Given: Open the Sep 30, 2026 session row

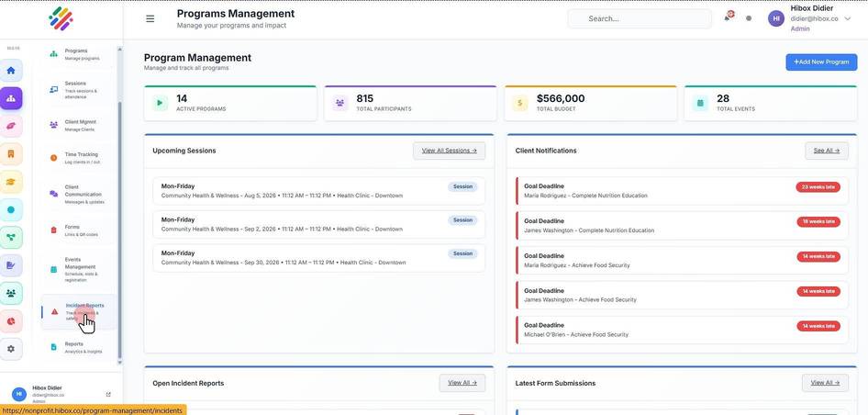Looking at the screenshot, I should 319,258.
